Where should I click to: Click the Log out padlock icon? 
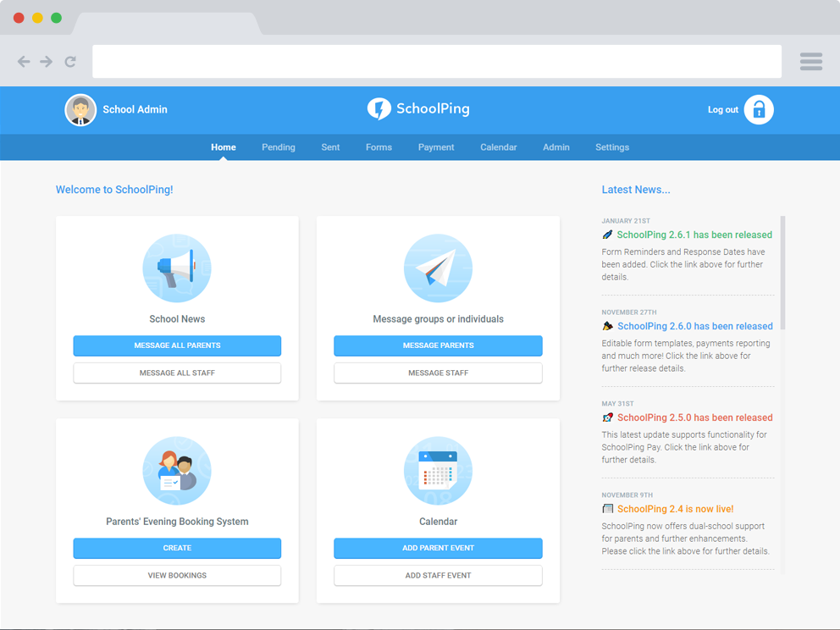(x=759, y=110)
